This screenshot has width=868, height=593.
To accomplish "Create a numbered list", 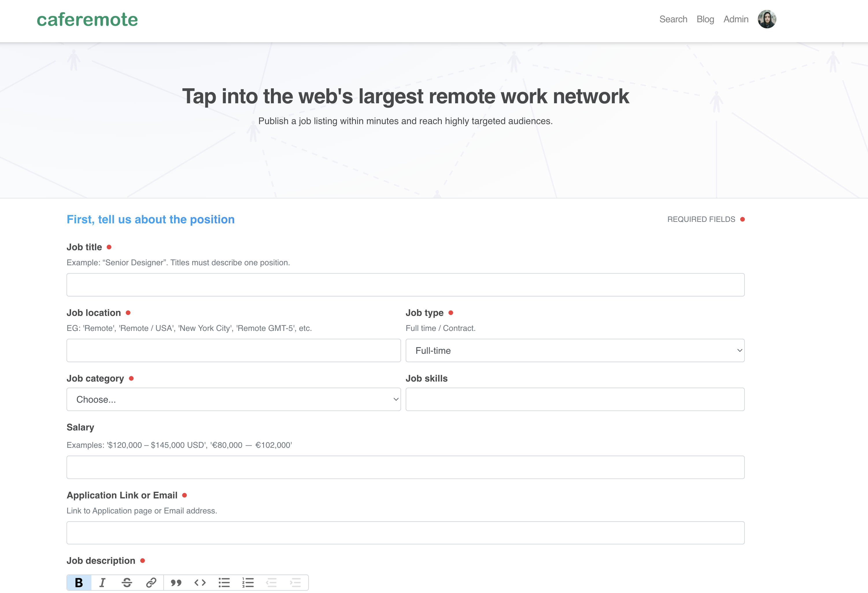I will 248,582.
